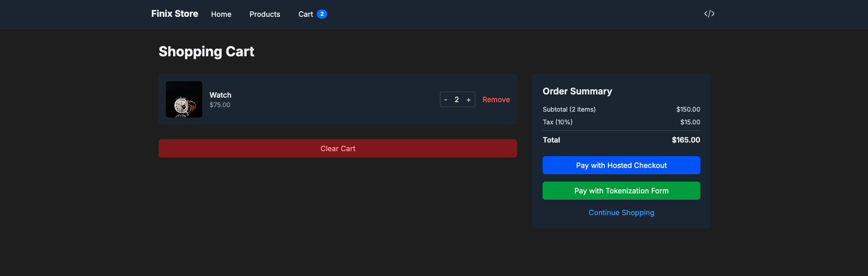The width and height of the screenshot is (868, 276).
Task: Increase the Watch quantity with the plus button
Action: click(x=469, y=99)
